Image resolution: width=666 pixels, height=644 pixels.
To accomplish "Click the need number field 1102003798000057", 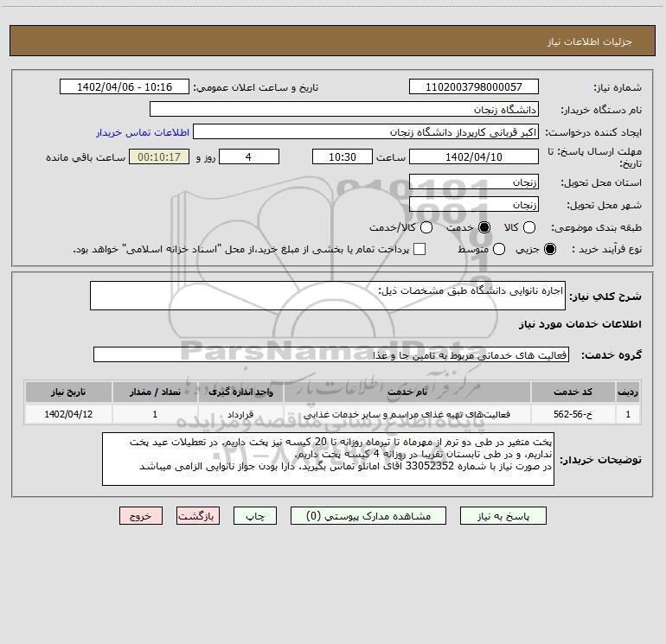I will point(474,86).
